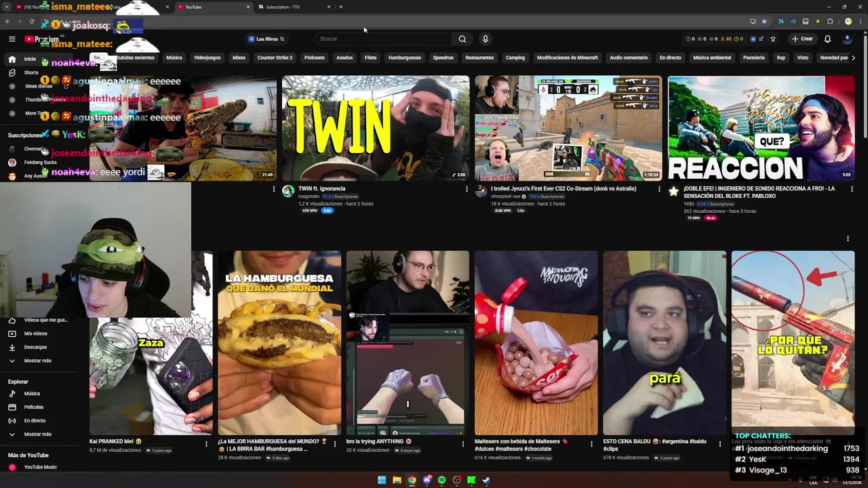Click the Crear button
Screen dimensions: 868x488
coord(802,39)
